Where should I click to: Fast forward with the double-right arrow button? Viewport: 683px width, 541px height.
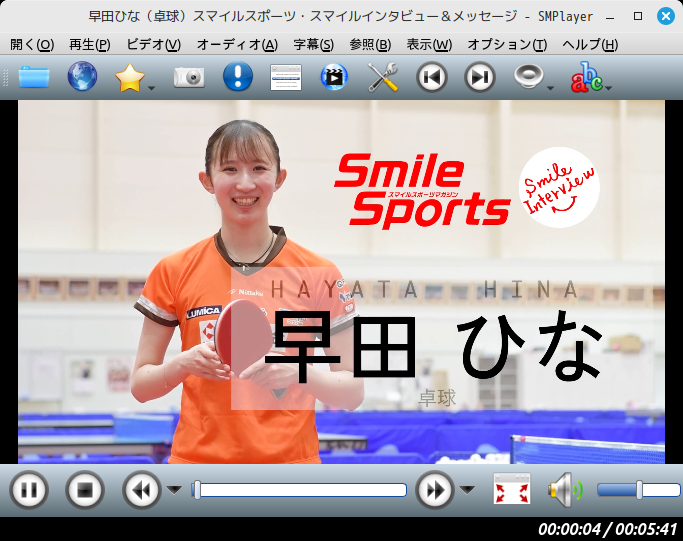coord(435,490)
